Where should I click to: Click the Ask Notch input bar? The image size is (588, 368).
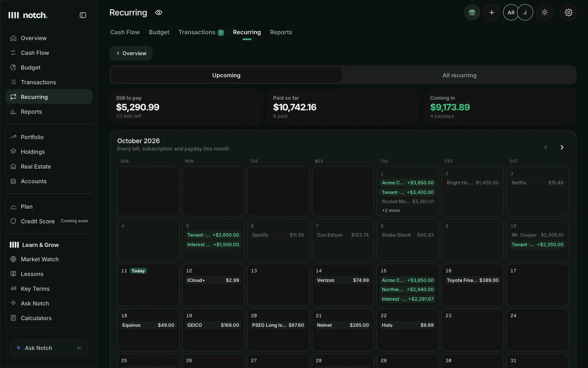pyautogui.click(x=49, y=348)
